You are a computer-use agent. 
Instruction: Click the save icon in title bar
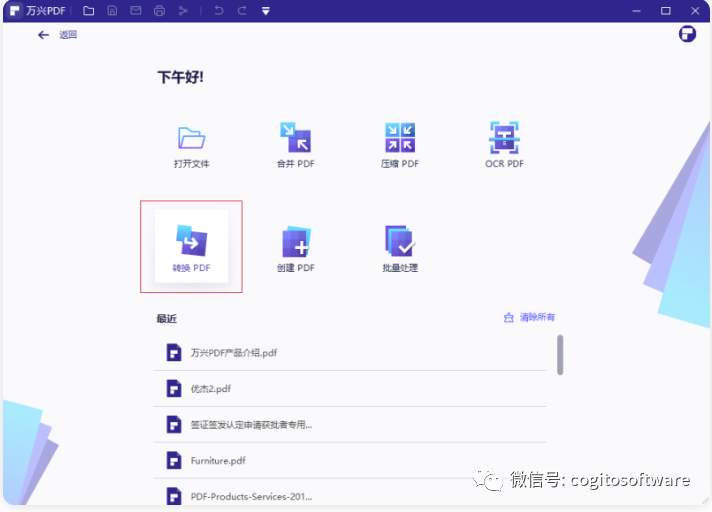[x=112, y=10]
